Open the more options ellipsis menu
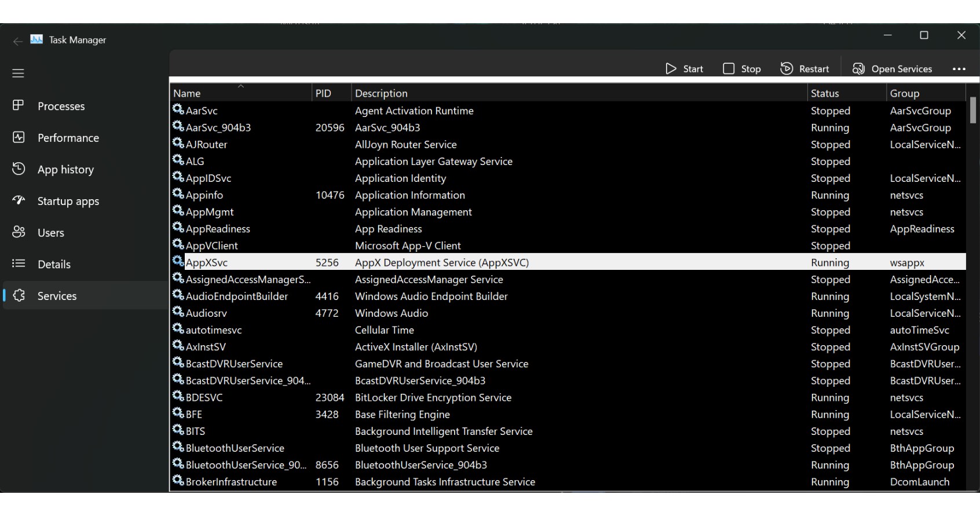Viewport: 980px width, 516px height. (959, 69)
